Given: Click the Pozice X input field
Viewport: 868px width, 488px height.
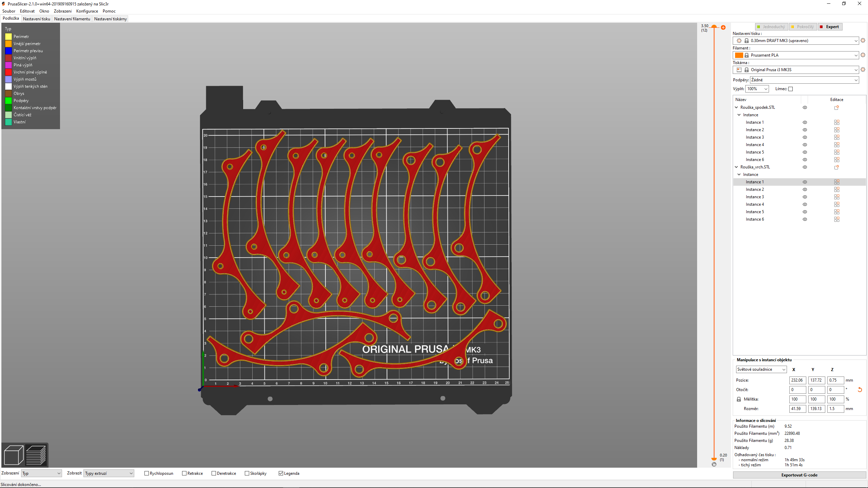Looking at the screenshot, I should 797,380.
